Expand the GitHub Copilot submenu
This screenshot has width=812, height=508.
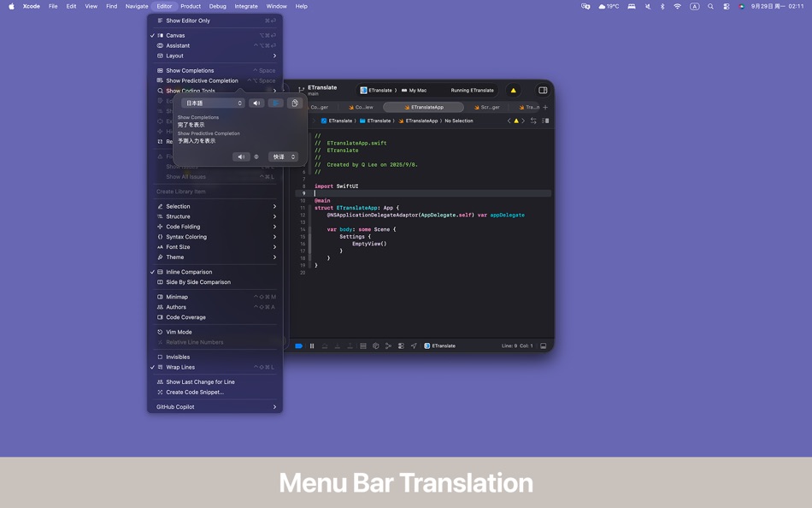click(x=177, y=406)
